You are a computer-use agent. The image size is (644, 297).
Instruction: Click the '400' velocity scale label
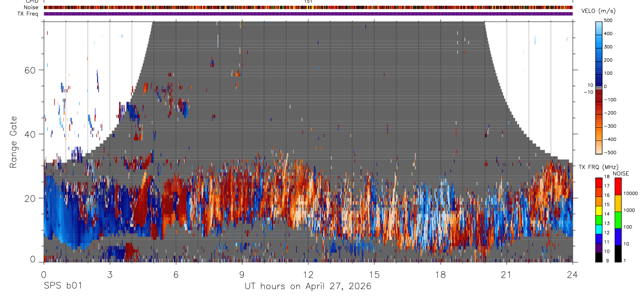tap(608, 34)
